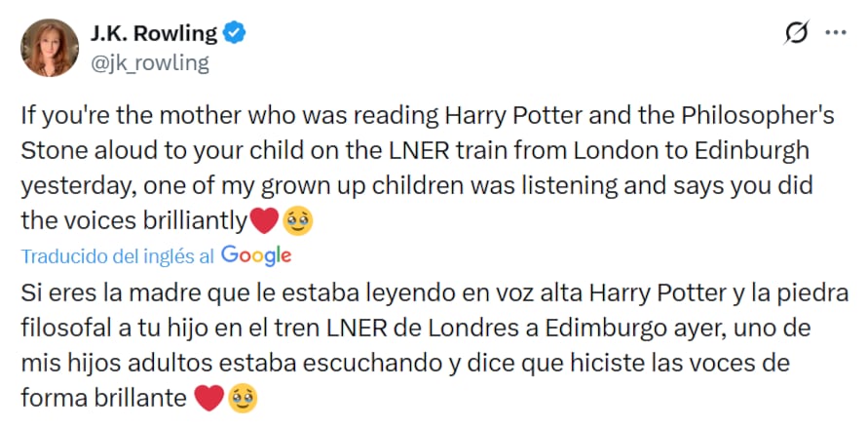The image size is (868, 428).
Task: Click J.K. Rowling's profile avatar photo
Action: pos(49,48)
